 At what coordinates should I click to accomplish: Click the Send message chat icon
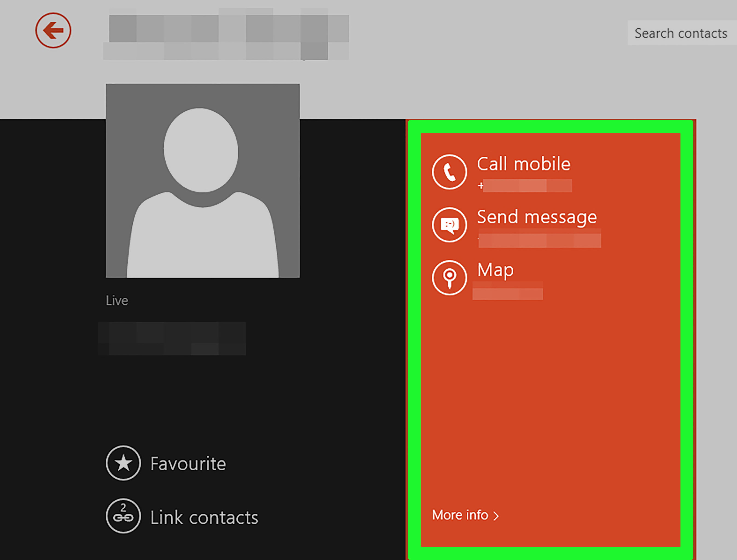(x=450, y=225)
